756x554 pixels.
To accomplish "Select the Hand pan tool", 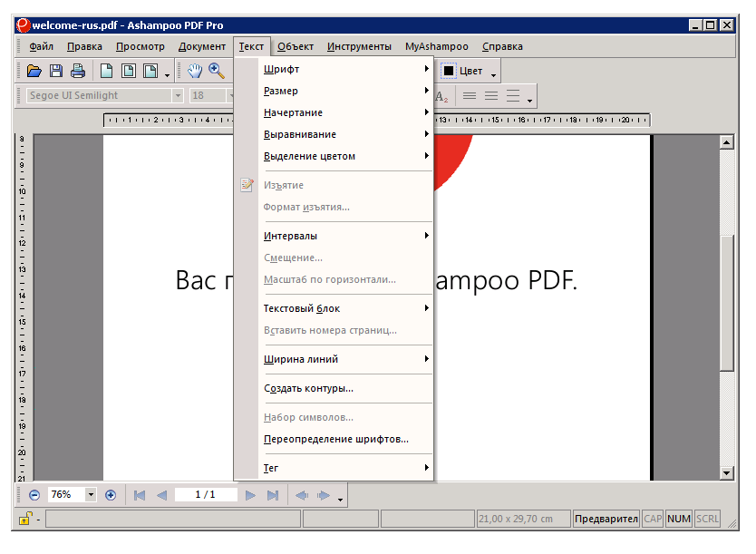I will click(195, 72).
